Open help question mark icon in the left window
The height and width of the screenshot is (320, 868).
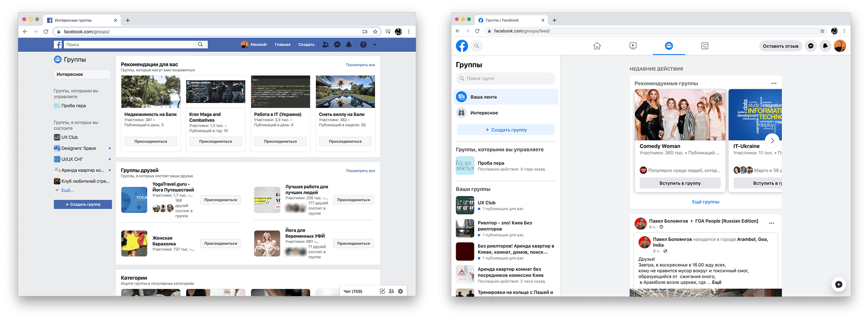[x=363, y=45]
